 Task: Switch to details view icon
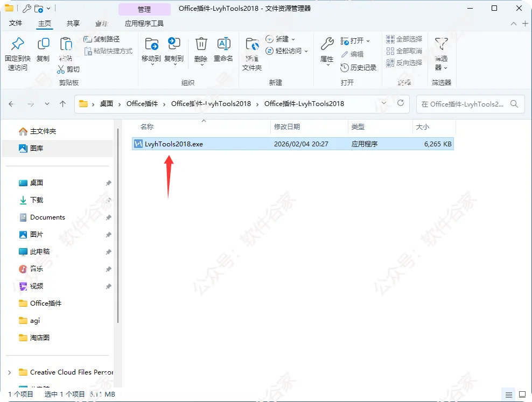tap(509, 394)
